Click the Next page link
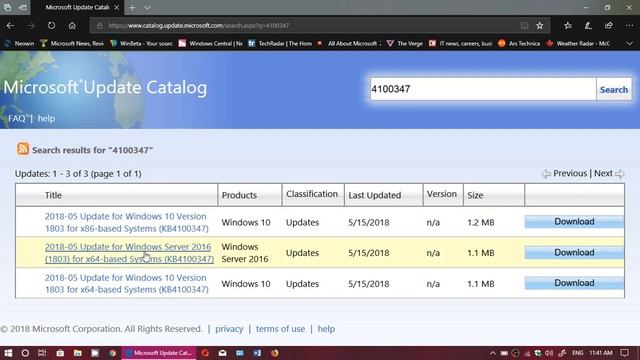Screen dimensions: 640x360 [x=603, y=173]
